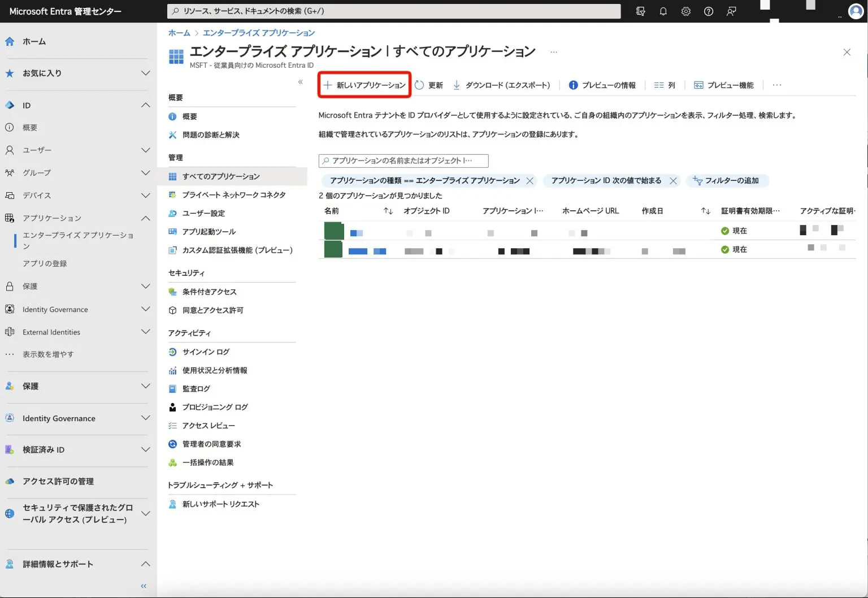Click ホーム breadcrumb link

point(179,33)
